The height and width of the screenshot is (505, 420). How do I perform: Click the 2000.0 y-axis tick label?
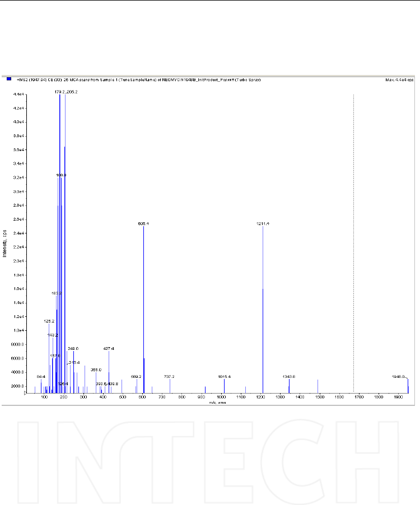click(x=17, y=386)
